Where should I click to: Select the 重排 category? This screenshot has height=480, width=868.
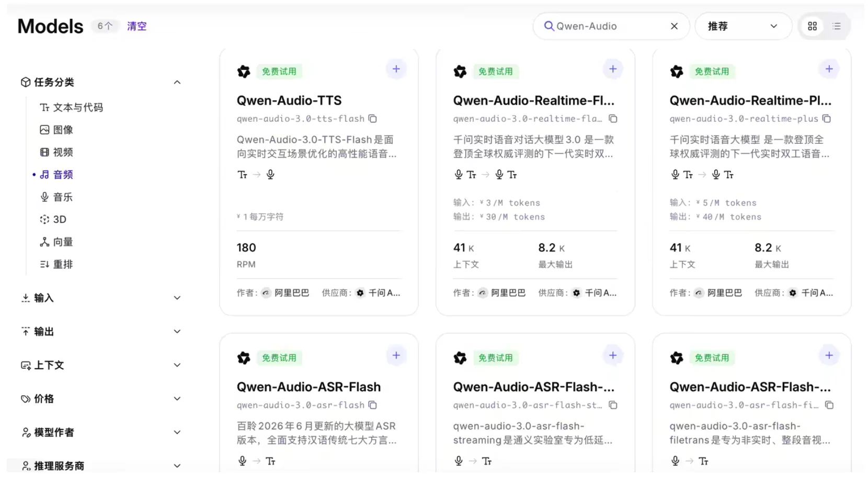point(56,265)
